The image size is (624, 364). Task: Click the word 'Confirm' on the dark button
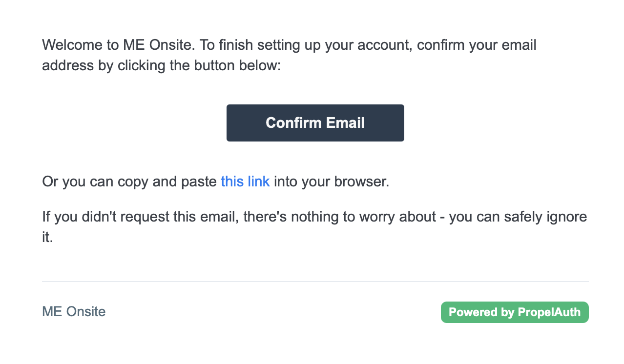click(x=293, y=123)
